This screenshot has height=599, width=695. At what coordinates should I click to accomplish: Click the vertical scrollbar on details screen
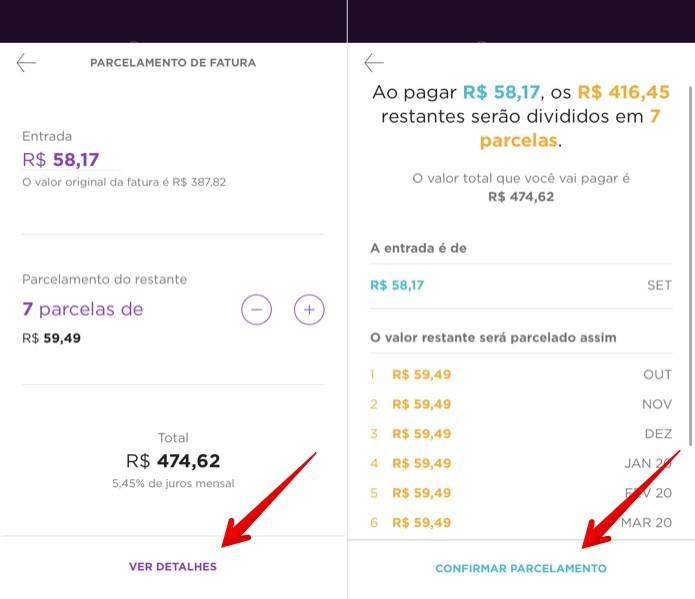tap(690, 266)
